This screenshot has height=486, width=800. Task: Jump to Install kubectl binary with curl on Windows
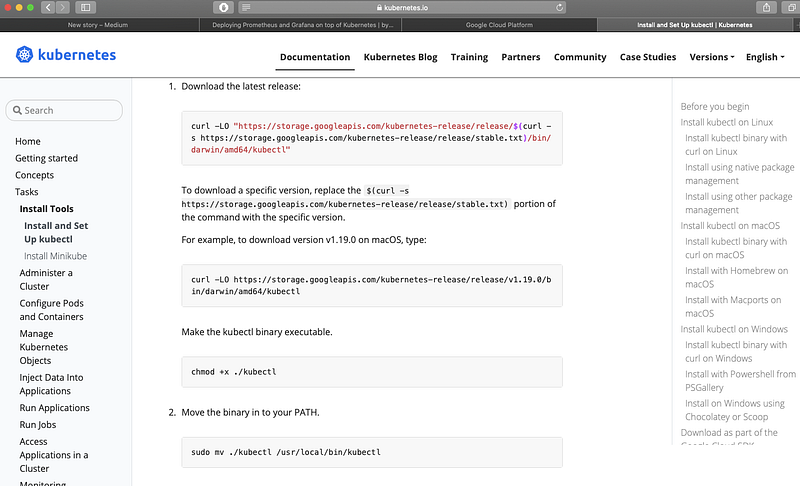736,351
